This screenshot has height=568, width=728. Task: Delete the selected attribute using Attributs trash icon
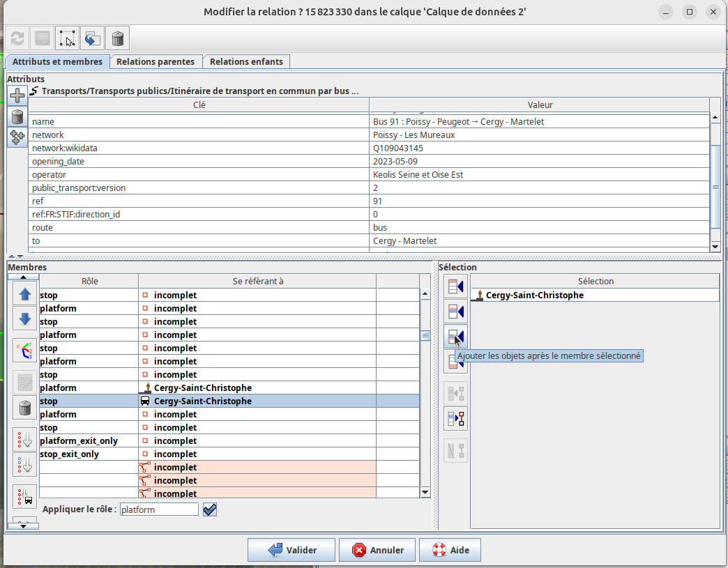coord(17,116)
